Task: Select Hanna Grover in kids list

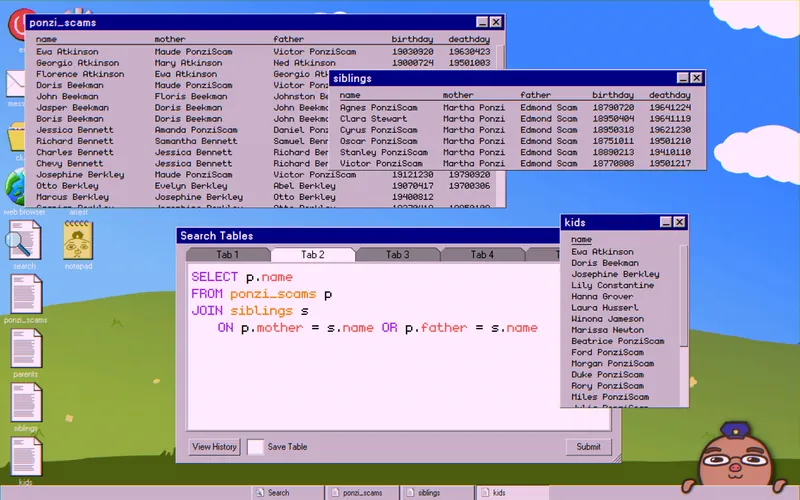Action: coord(602,296)
